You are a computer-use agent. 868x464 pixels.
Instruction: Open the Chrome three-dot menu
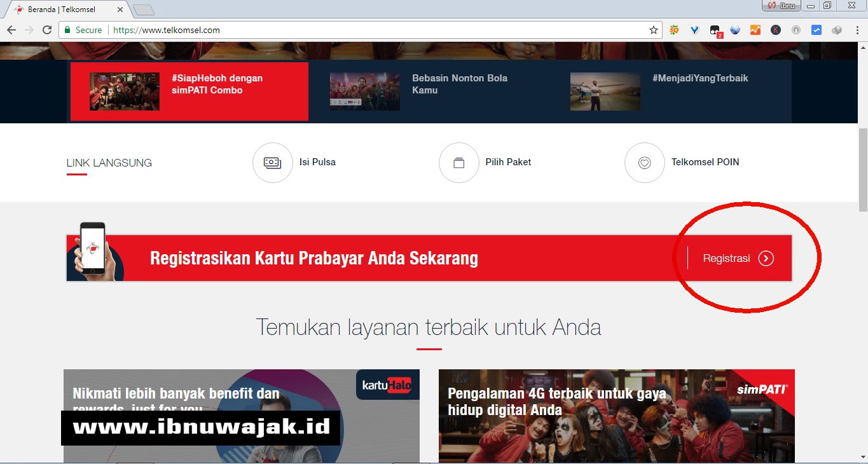[x=856, y=30]
